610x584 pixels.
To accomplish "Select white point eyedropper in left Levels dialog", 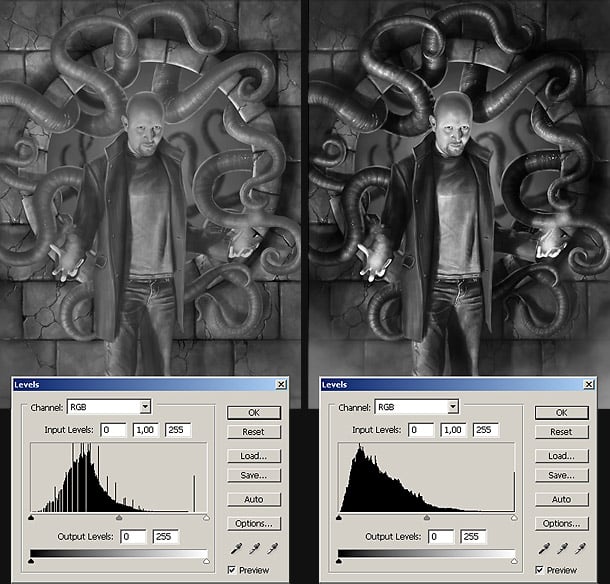I will tap(273, 549).
